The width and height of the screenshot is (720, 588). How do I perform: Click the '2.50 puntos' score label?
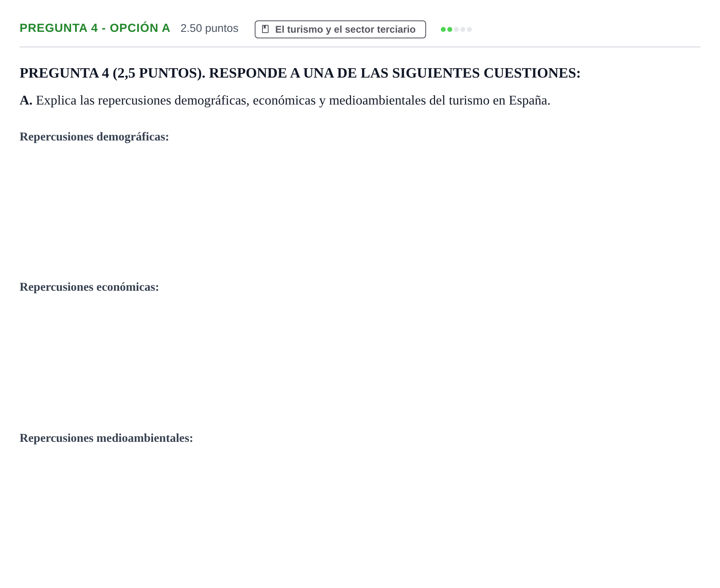coord(209,28)
